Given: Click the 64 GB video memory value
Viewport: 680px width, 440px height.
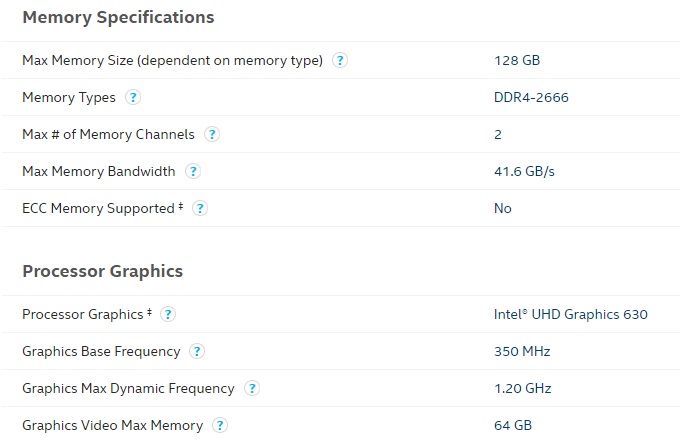Looking at the screenshot, I should coord(513,425).
